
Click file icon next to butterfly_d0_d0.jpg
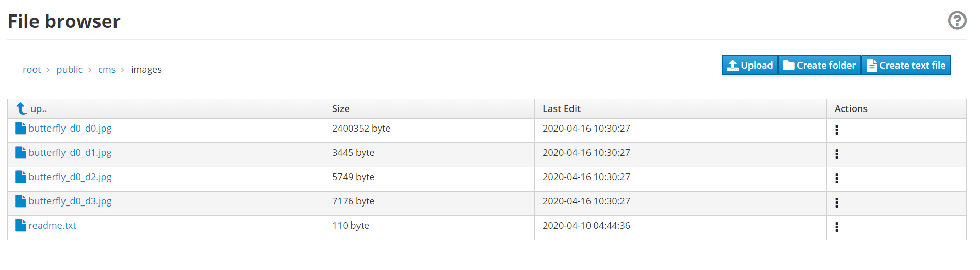21,128
